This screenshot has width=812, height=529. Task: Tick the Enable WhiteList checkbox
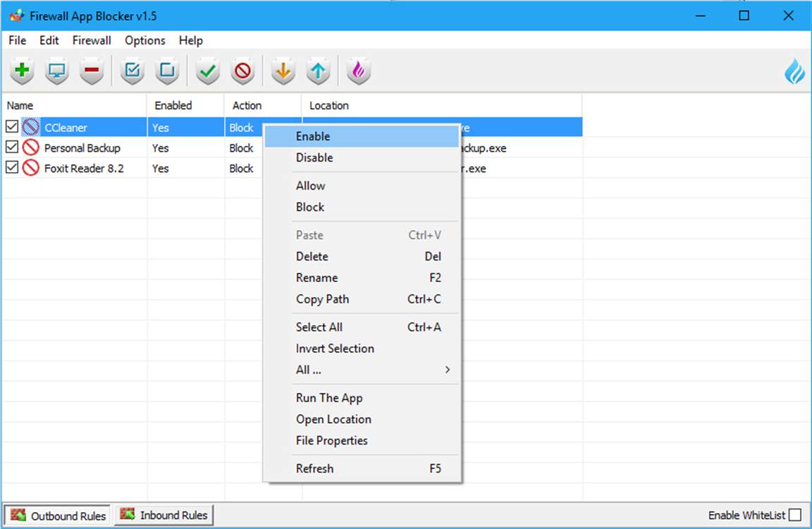click(795, 515)
